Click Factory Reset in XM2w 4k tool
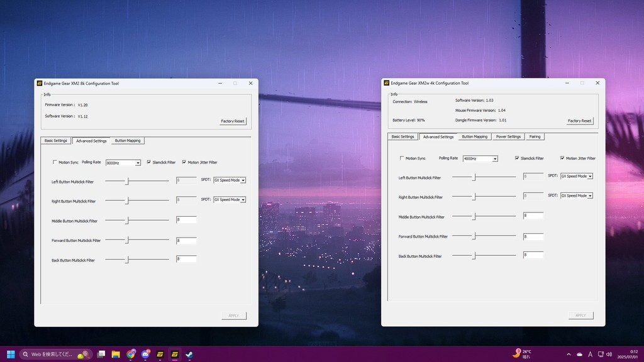The height and width of the screenshot is (362, 644). click(x=579, y=121)
